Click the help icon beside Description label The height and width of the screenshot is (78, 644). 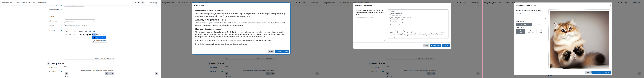pos(61,30)
